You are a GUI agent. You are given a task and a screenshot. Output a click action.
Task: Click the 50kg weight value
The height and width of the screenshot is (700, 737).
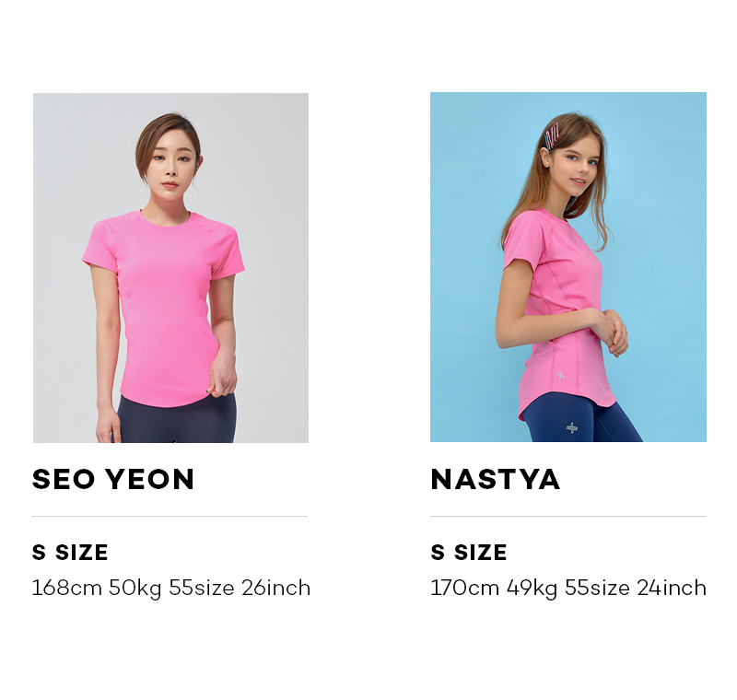coord(135,589)
